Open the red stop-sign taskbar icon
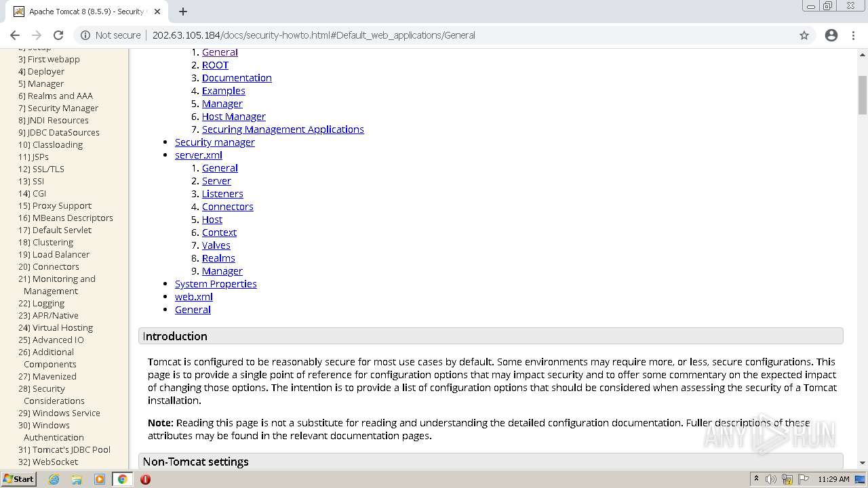This screenshot has height=488, width=868. tap(145, 479)
